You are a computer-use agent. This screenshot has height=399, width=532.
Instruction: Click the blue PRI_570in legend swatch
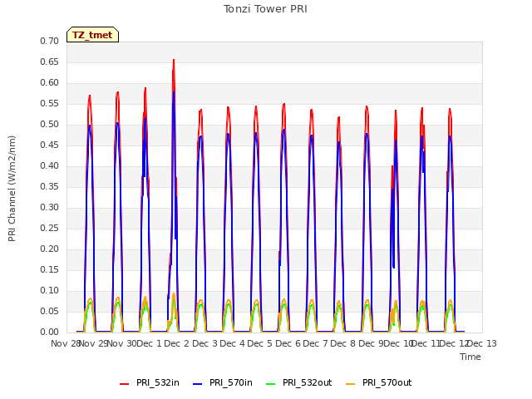198,383
